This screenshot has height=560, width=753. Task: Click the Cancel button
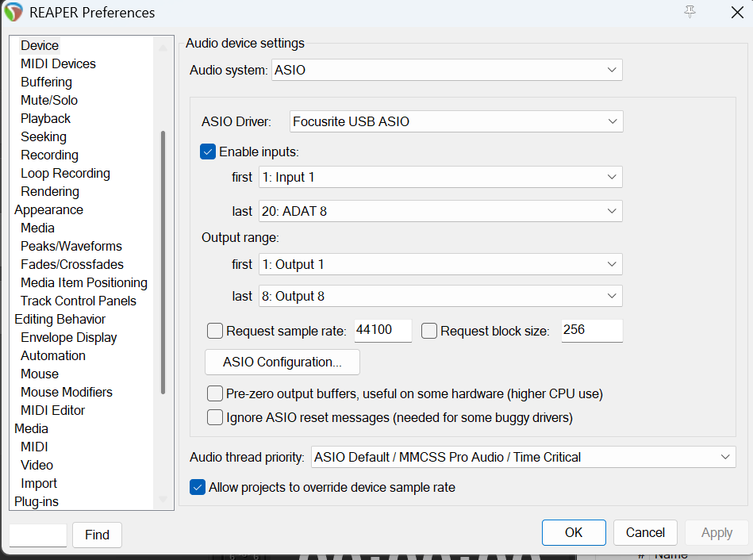[x=645, y=532]
